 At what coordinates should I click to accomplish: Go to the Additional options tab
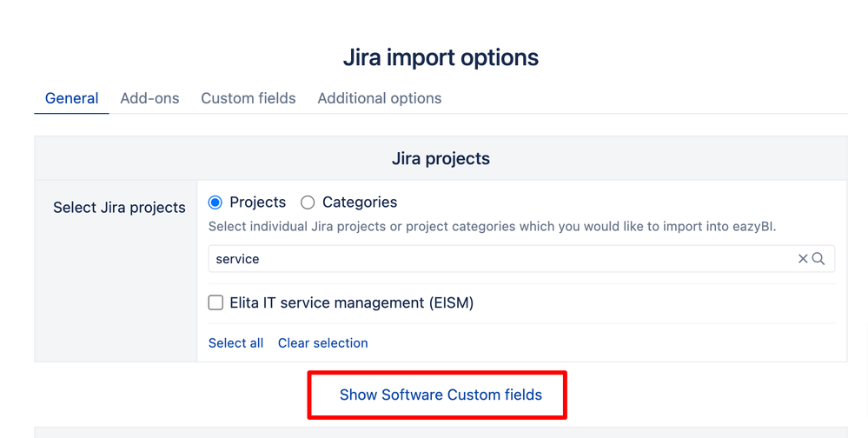tap(380, 98)
